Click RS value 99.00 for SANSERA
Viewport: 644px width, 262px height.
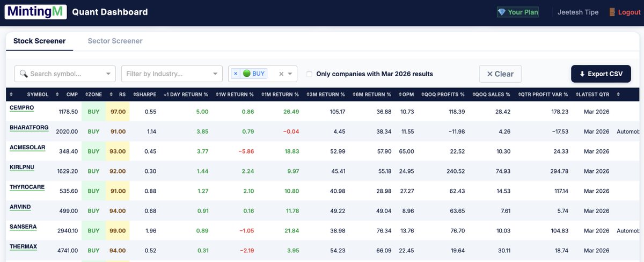(x=117, y=231)
